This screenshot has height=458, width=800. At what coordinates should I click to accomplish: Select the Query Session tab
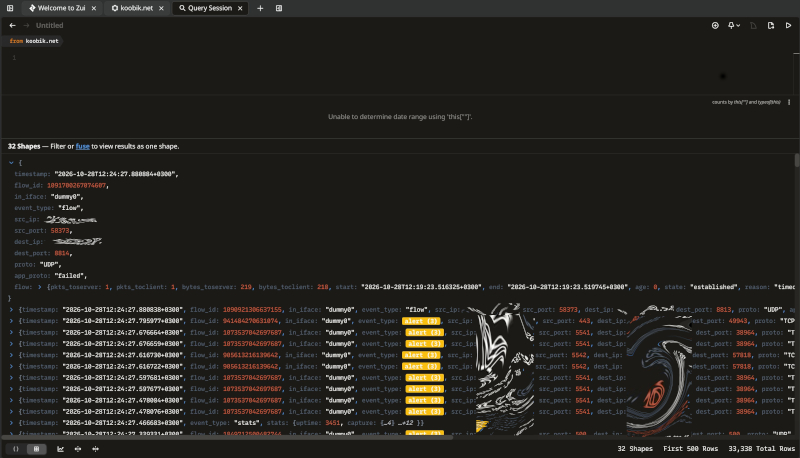210,8
